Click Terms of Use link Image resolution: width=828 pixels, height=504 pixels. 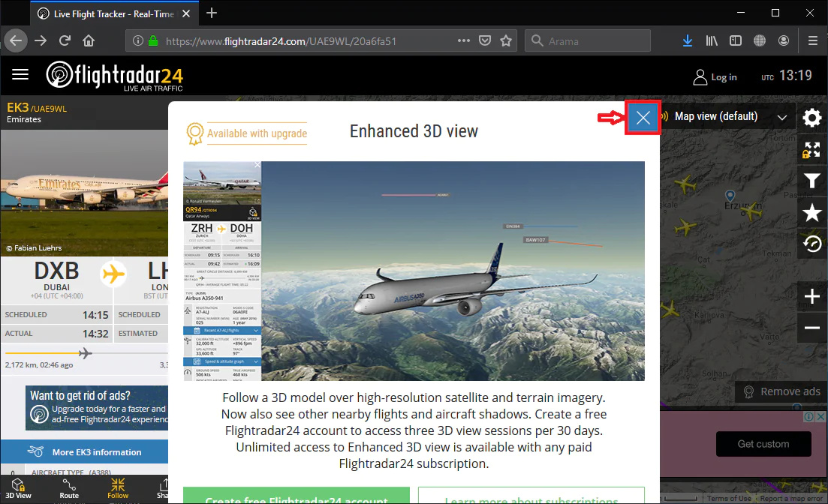click(x=729, y=498)
